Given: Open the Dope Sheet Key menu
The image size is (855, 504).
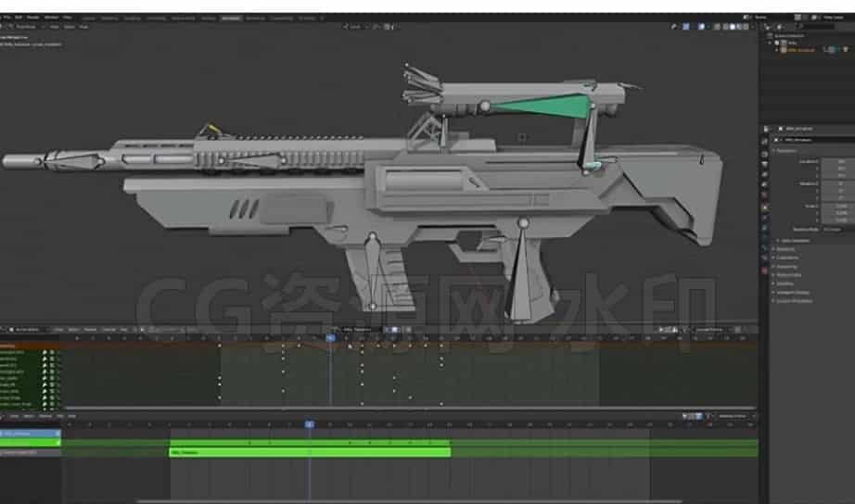Looking at the screenshot, I should point(123,330).
